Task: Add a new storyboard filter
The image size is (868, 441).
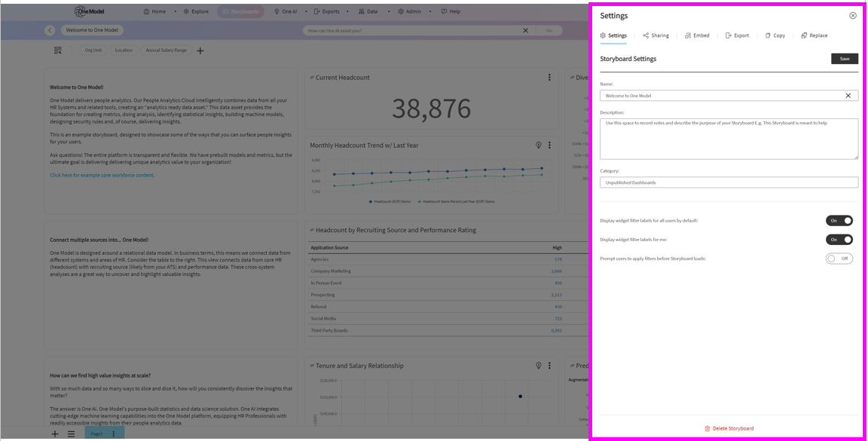Action: point(200,51)
